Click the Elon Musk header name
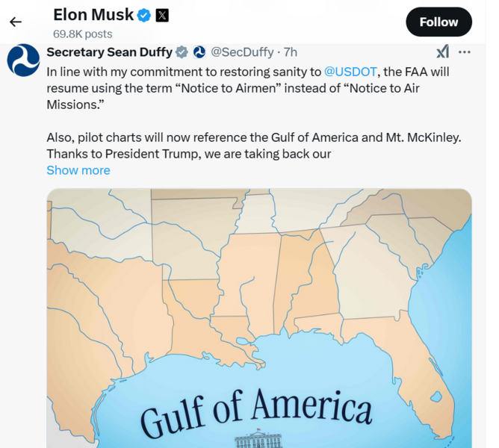The height and width of the screenshot is (448, 499). 93,15
